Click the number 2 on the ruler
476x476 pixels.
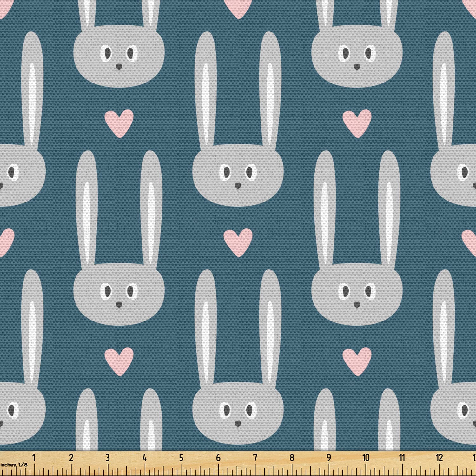click(x=71, y=458)
